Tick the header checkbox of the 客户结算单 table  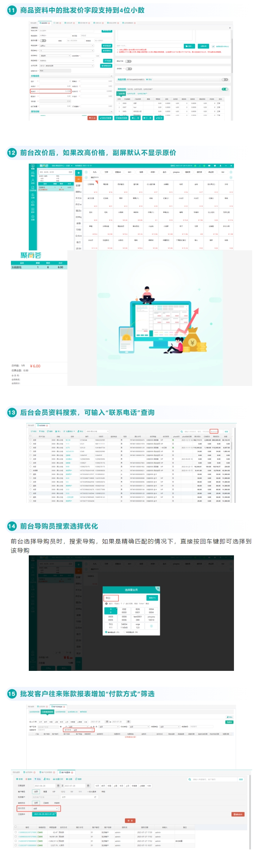(x=15, y=826)
